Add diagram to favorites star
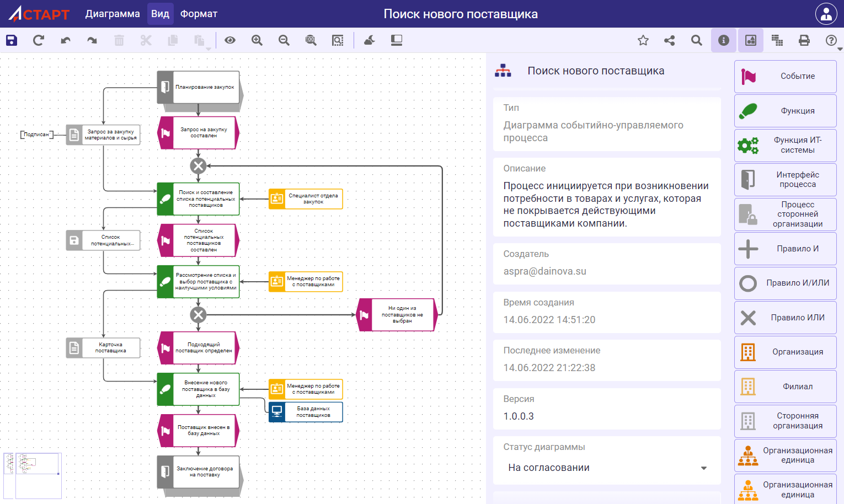Screen dimensions: 844x504 tap(643, 40)
